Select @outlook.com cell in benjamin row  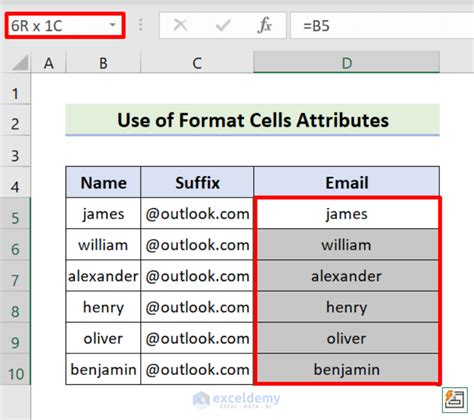coord(197,369)
